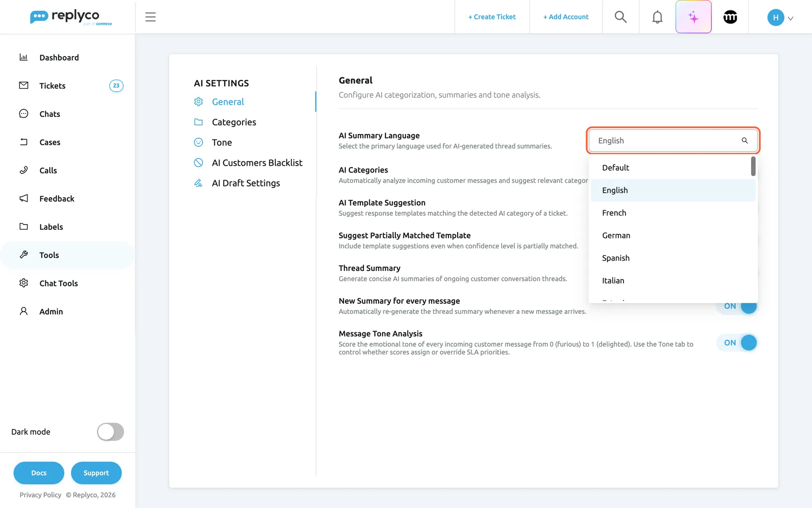This screenshot has width=812, height=508.
Task: Click the Chats bubble icon
Action: (23, 113)
